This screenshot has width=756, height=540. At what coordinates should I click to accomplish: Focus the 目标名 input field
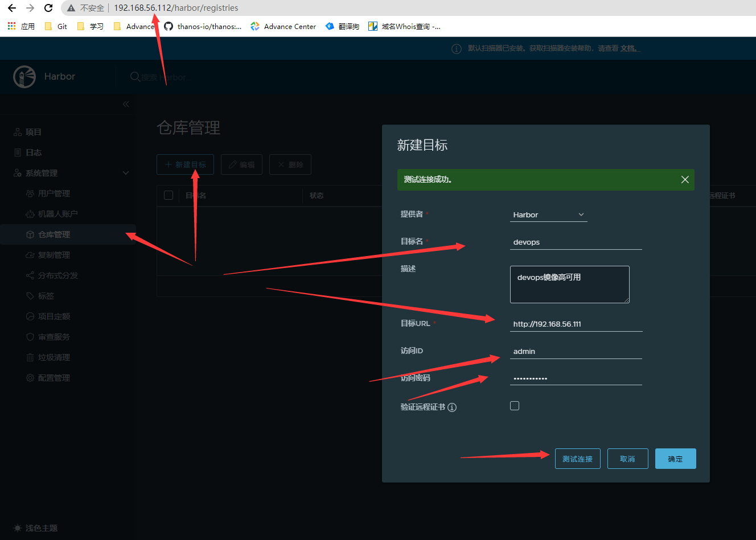pos(576,242)
